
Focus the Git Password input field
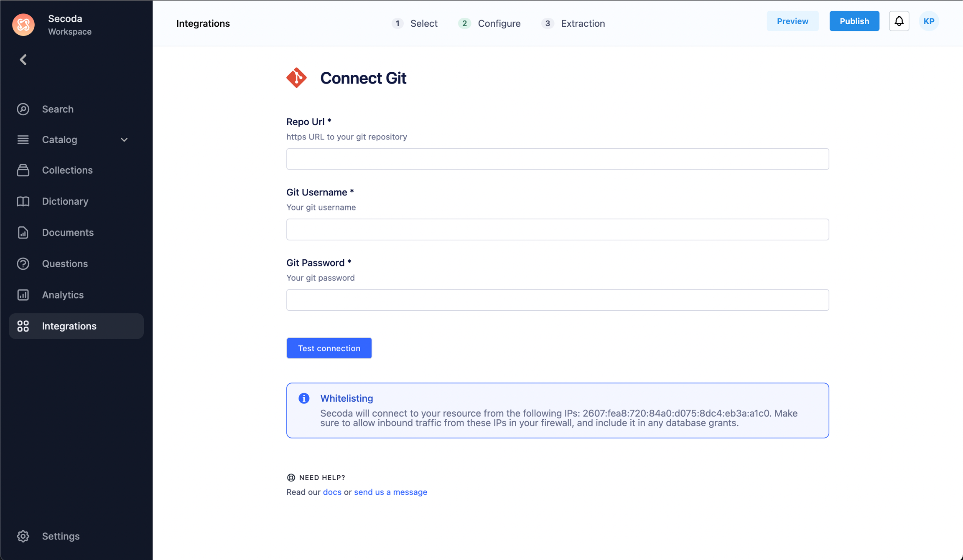[557, 300]
